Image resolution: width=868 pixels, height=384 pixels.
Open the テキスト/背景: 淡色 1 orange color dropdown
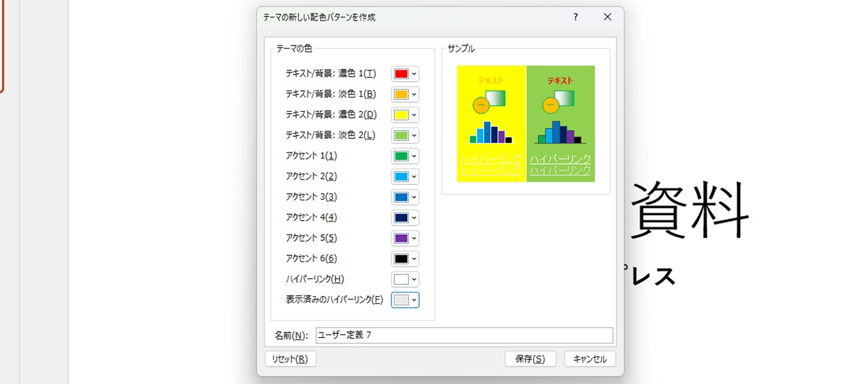tap(405, 94)
